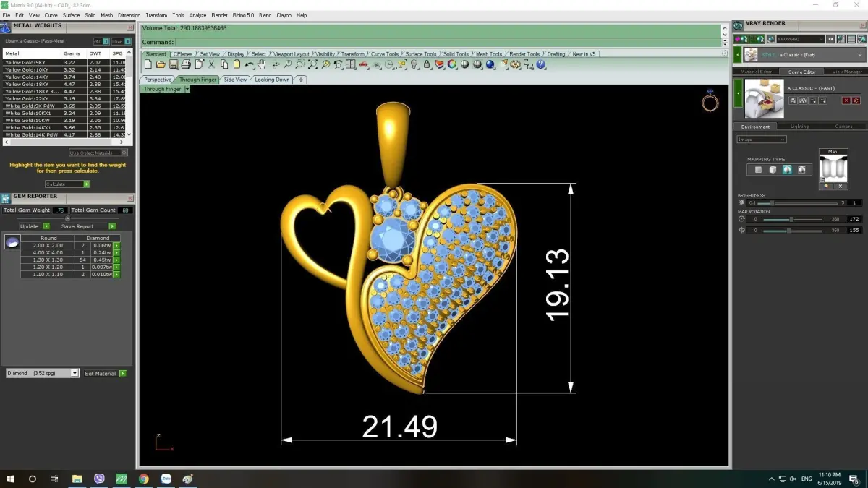Viewport: 868px width, 488px height.
Task: Click the Update button in Gem Reporter
Action: [33, 226]
